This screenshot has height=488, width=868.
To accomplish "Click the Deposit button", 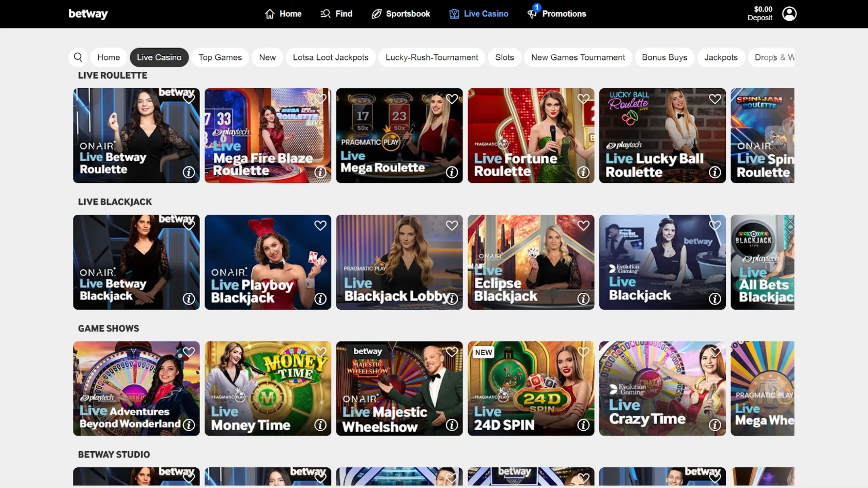I will [760, 13].
